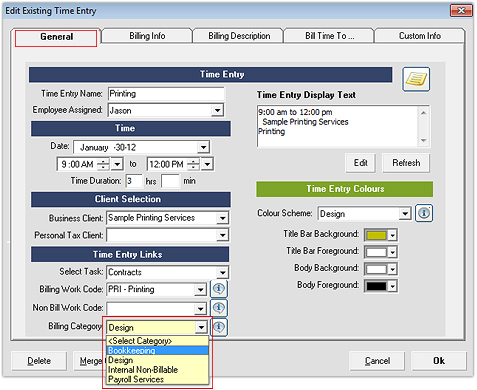Confirm with the Ok button

pyautogui.click(x=439, y=361)
